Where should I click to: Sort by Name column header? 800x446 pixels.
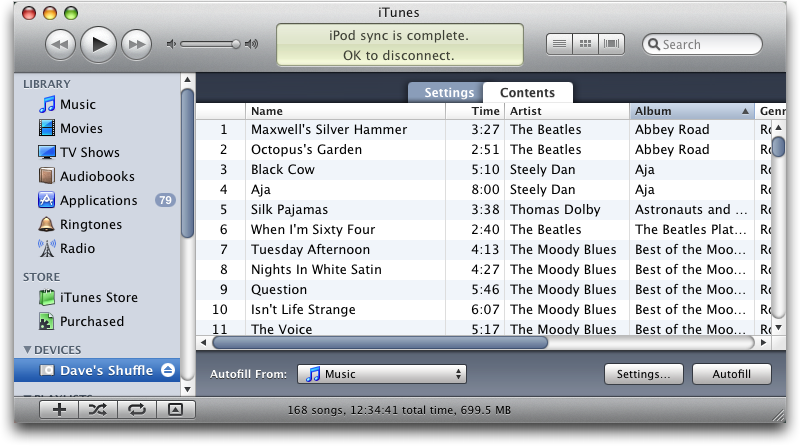pyautogui.click(x=345, y=111)
